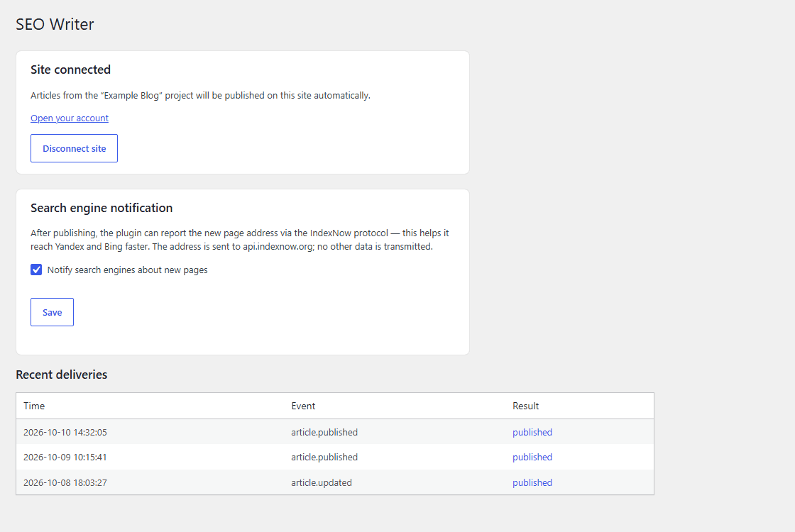Select the Event column header
The height and width of the screenshot is (532, 795).
pos(303,406)
